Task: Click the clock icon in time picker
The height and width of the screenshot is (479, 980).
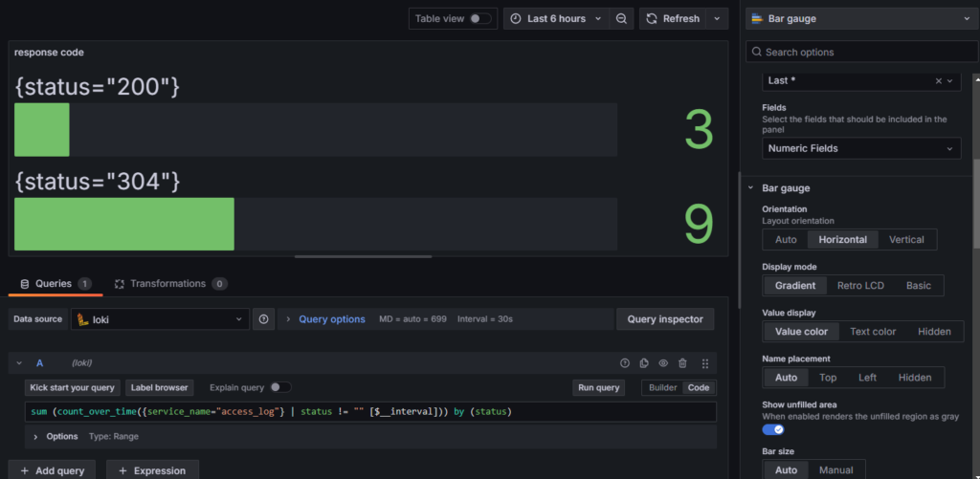Action: [516, 19]
